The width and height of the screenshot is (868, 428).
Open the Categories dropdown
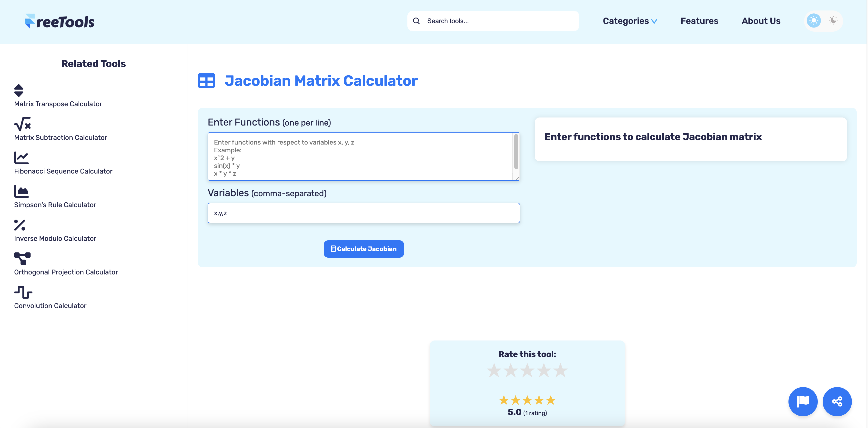pyautogui.click(x=629, y=20)
